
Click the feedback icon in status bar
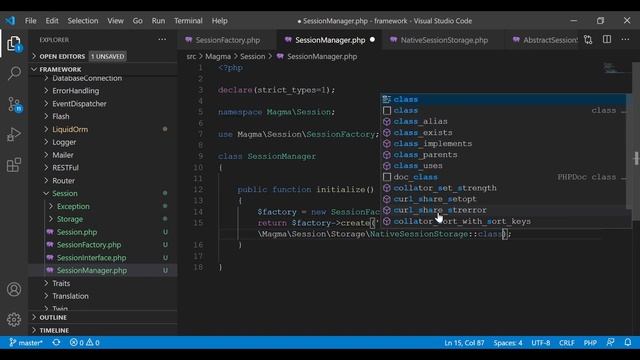click(x=610, y=342)
